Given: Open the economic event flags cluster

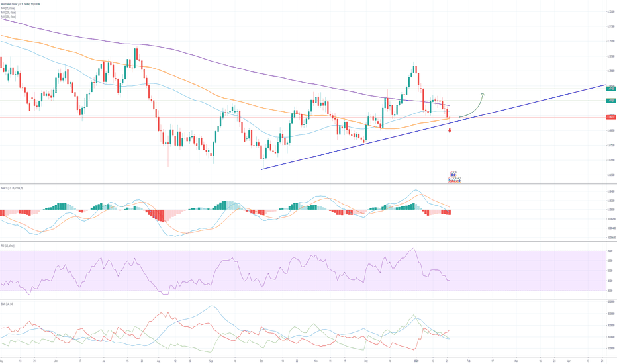Looking at the screenshot, I should pos(454,177).
